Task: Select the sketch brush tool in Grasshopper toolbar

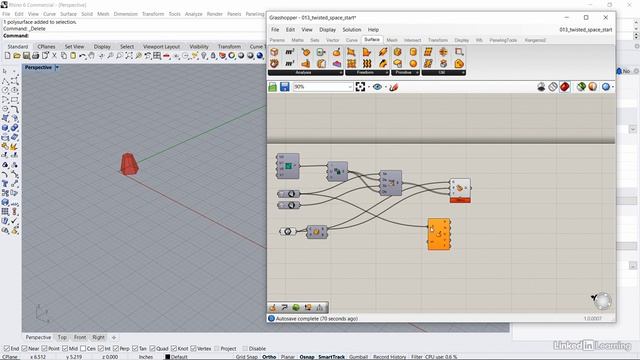Action: pos(393,87)
